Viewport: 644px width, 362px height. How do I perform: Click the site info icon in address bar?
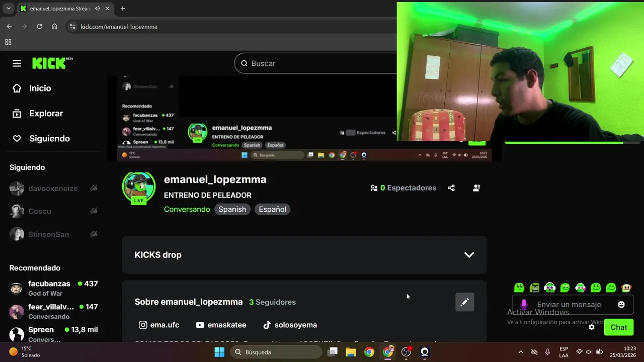click(72, 27)
